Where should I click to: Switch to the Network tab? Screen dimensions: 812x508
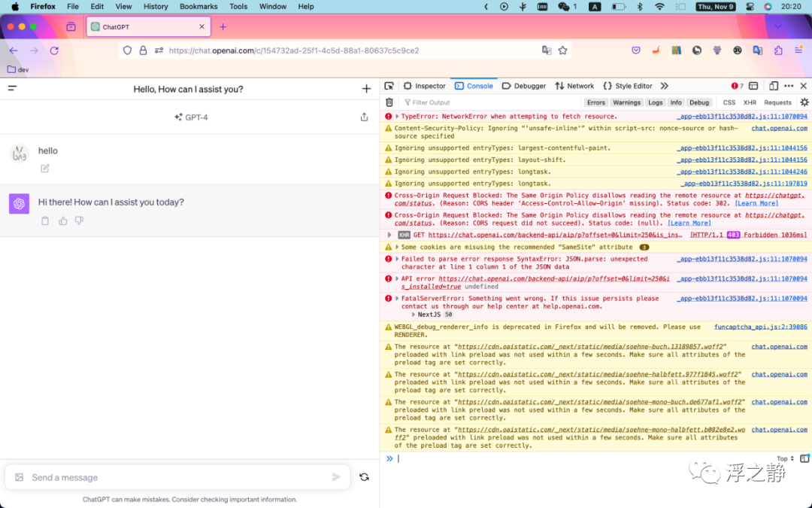click(x=574, y=86)
